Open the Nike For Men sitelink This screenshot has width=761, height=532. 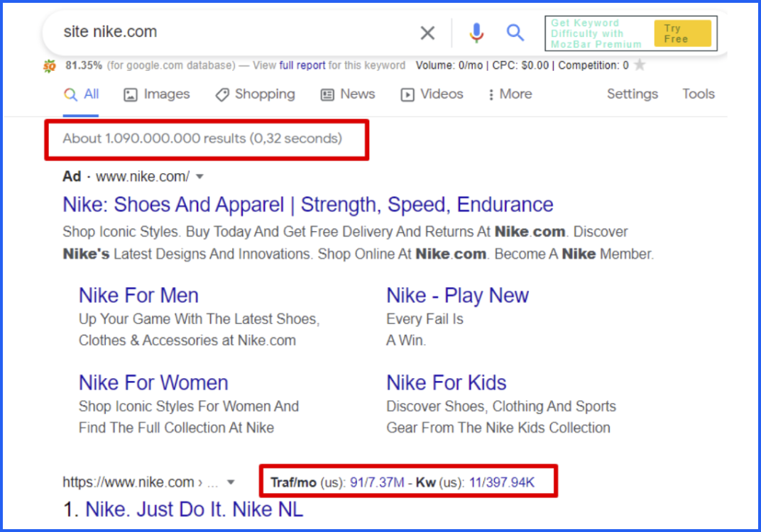point(138,295)
